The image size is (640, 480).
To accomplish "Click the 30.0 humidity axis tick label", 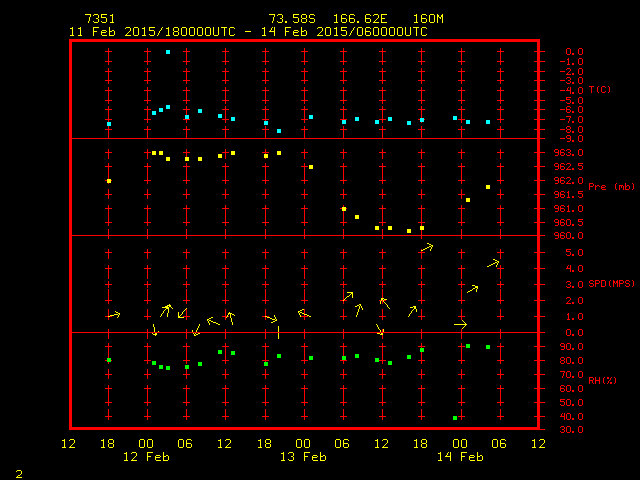I will (574, 430).
